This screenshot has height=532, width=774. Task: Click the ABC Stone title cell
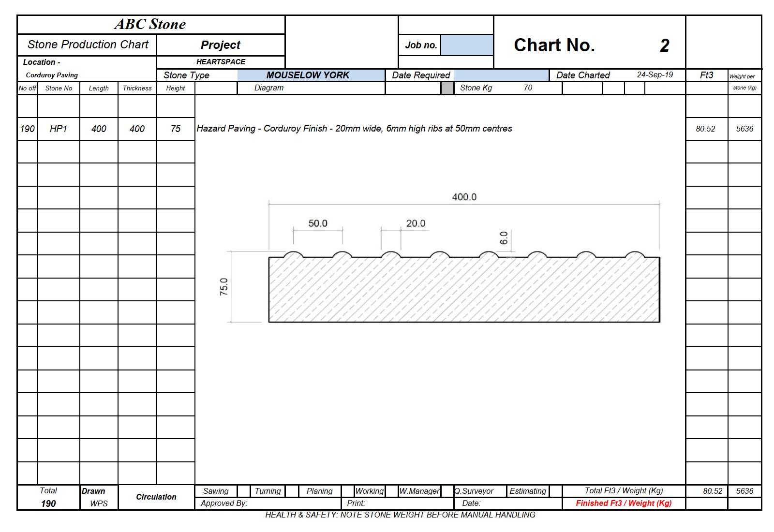tap(150, 25)
